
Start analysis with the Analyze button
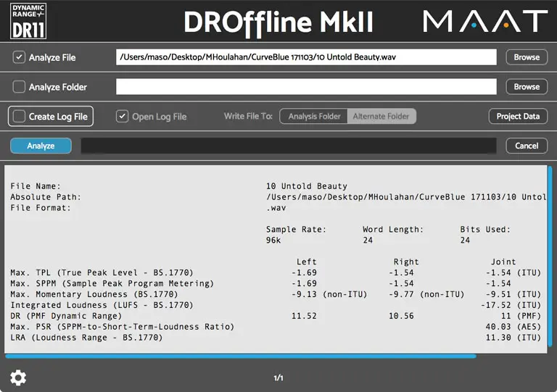point(41,146)
